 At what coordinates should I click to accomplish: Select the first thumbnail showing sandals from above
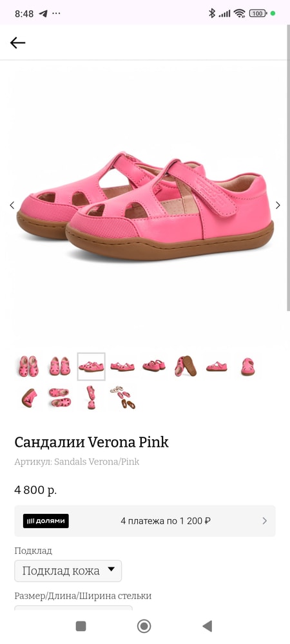(29, 366)
